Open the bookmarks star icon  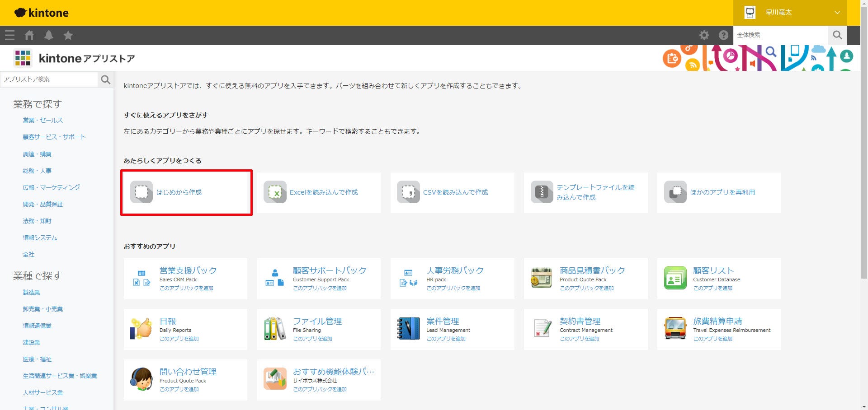click(x=68, y=35)
